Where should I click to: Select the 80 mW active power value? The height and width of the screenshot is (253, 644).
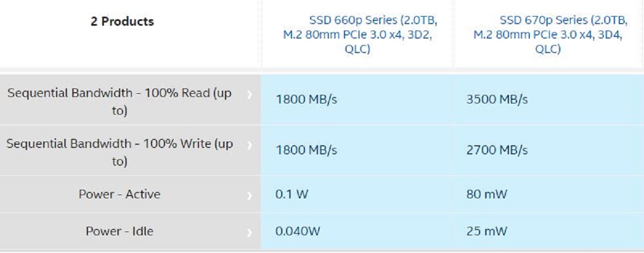486,194
